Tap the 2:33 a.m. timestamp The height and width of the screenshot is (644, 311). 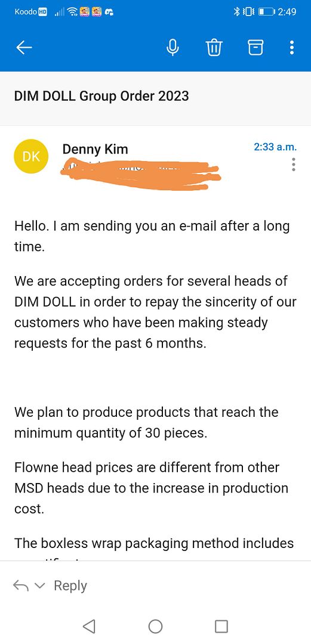275,147
